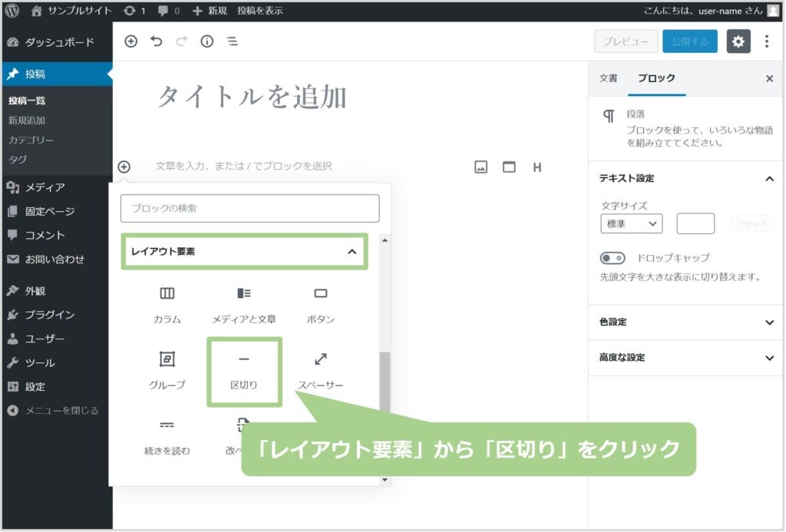This screenshot has width=786, height=532.
Task: Click the image block shortcut icon
Action: coord(481,167)
